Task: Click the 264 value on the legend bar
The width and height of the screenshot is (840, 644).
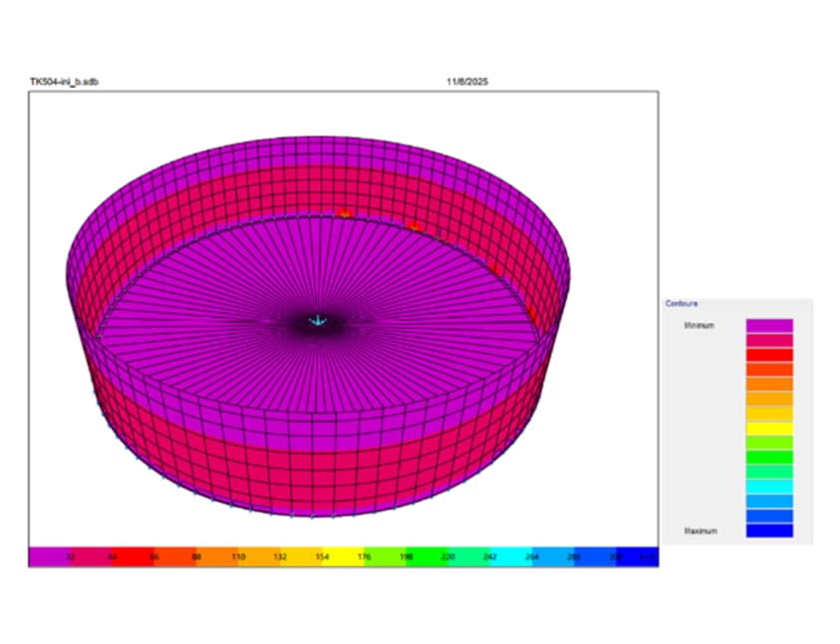Action: 531,557
